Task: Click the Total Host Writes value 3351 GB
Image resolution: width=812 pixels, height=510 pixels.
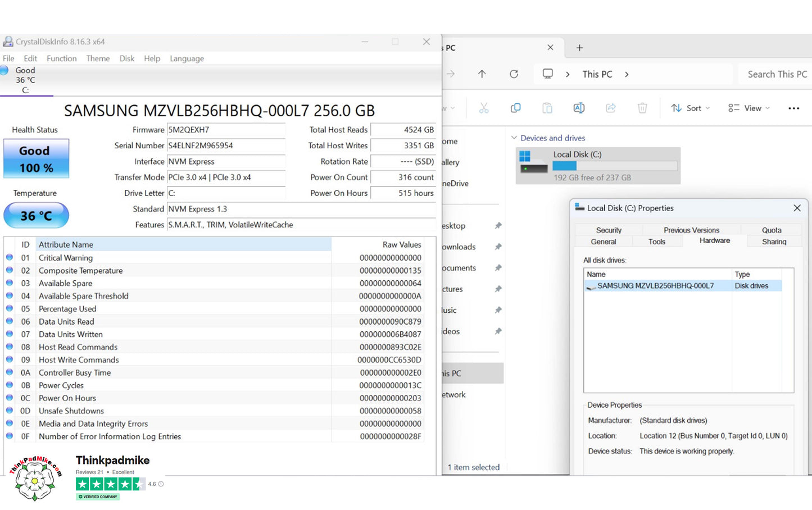Action: point(403,145)
